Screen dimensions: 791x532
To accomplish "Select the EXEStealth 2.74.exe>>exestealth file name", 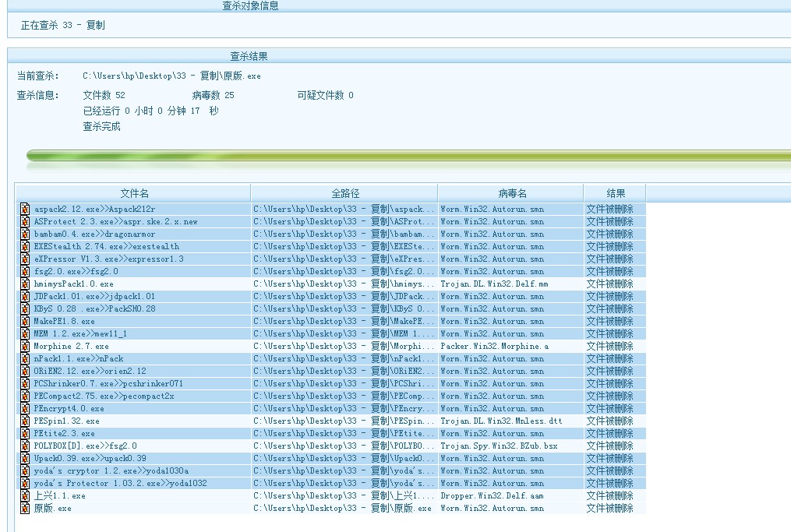I will (107, 246).
